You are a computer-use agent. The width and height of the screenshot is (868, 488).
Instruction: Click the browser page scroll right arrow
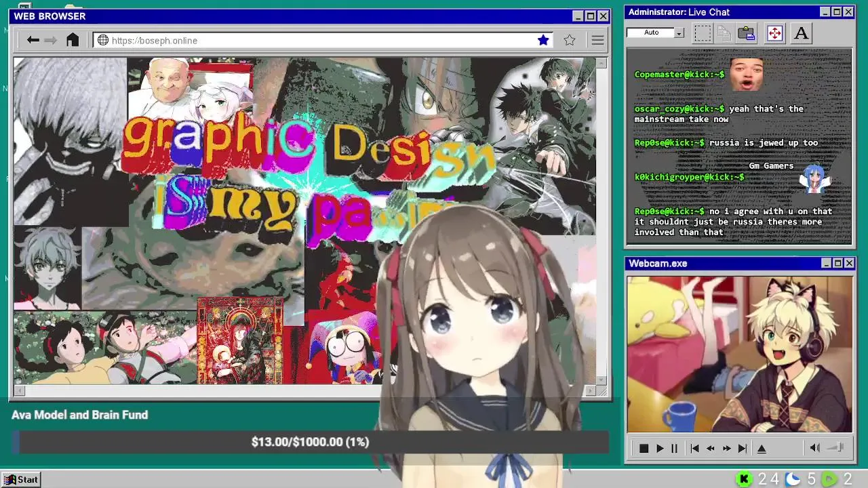[590, 390]
